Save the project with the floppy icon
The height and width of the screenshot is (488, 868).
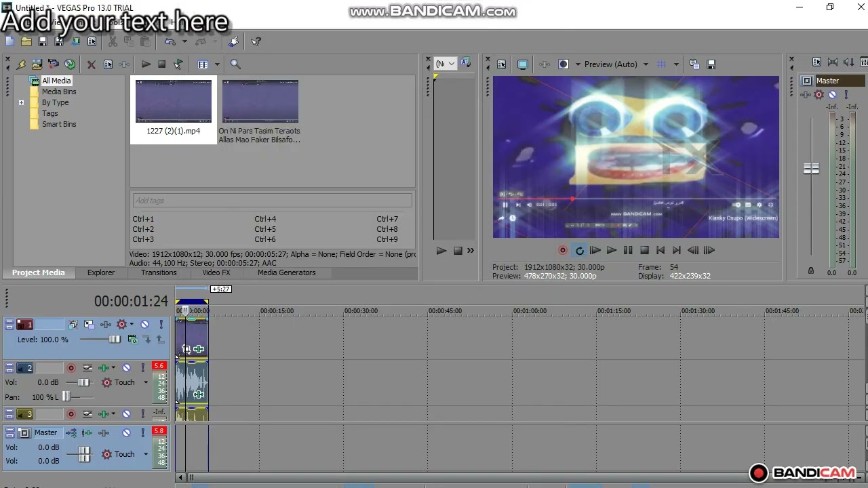click(43, 42)
